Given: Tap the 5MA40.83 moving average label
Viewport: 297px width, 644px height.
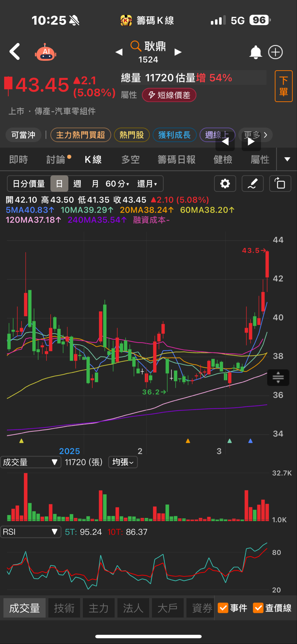Looking at the screenshot, I should coord(30,210).
